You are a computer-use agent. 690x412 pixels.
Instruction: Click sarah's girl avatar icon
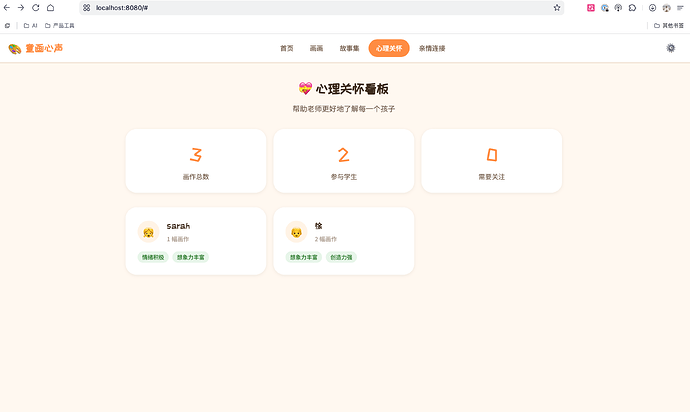(148, 232)
